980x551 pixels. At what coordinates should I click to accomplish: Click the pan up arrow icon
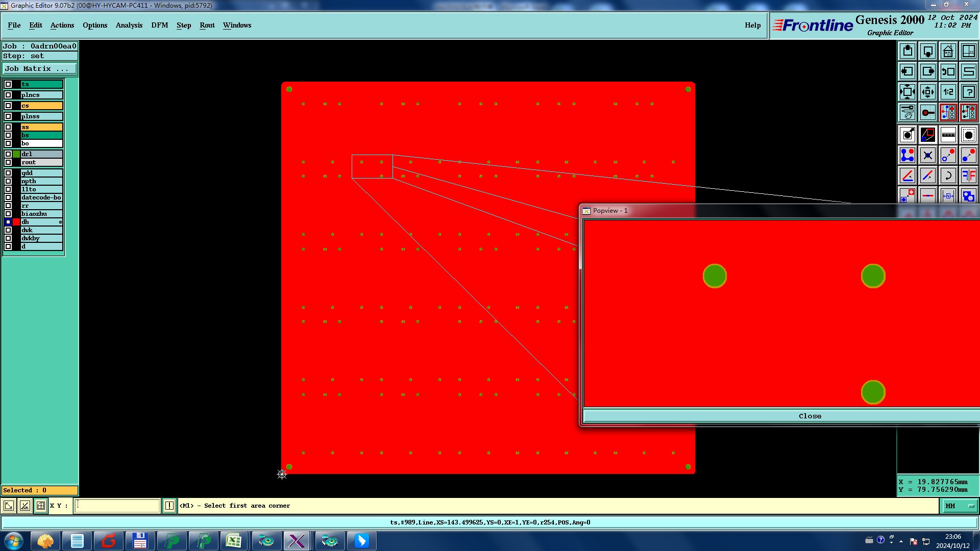(908, 51)
